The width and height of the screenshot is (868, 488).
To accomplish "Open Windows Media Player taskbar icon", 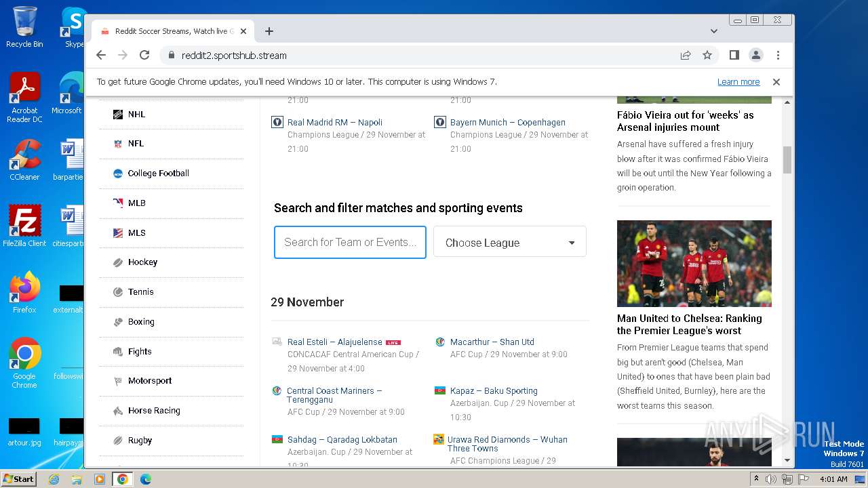I will 100,479.
